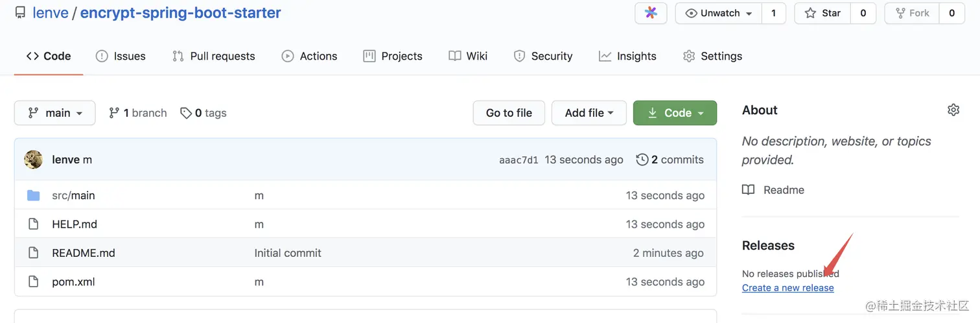Click the tags label icon

coord(186,113)
